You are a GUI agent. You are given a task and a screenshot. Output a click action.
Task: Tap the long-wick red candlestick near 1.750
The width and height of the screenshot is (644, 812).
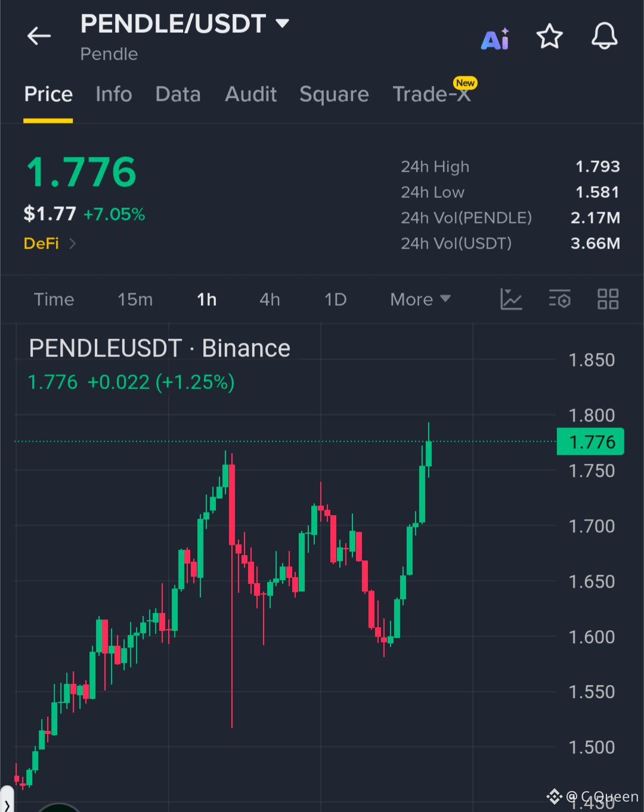pyautogui.click(x=232, y=504)
